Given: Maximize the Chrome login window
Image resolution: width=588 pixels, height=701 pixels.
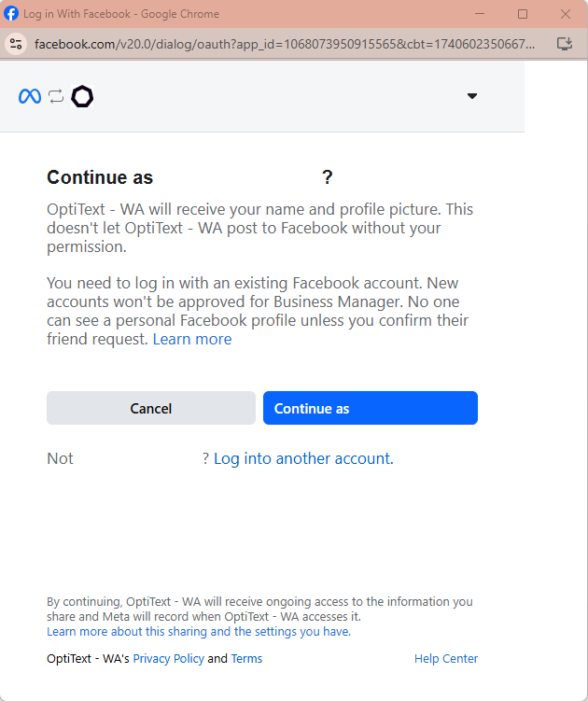Looking at the screenshot, I should point(523,14).
